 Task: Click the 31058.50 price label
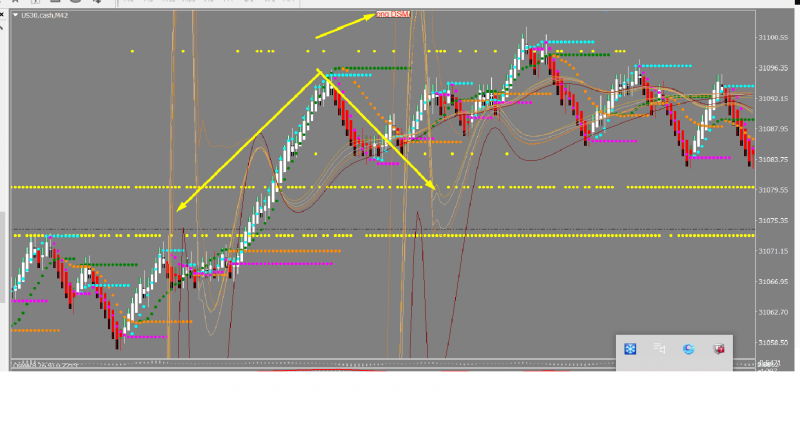click(x=773, y=343)
